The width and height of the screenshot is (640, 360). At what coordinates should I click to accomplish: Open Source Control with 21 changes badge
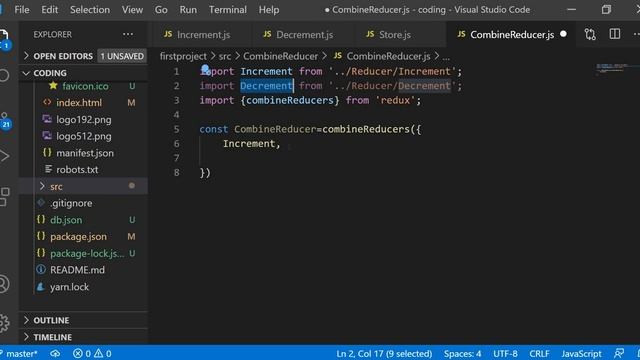(x=5, y=120)
